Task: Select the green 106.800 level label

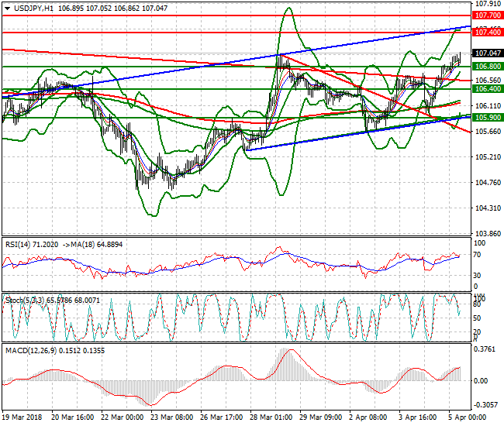Action: 488,67
